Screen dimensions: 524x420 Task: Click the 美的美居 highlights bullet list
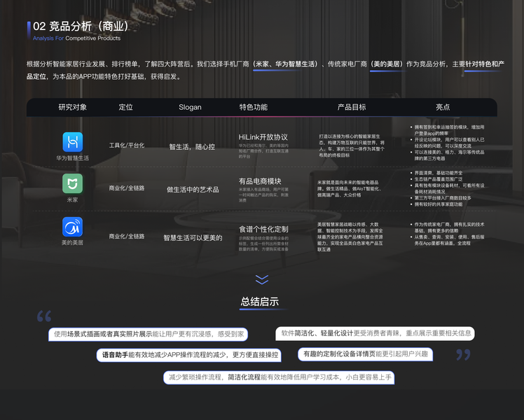(447, 234)
